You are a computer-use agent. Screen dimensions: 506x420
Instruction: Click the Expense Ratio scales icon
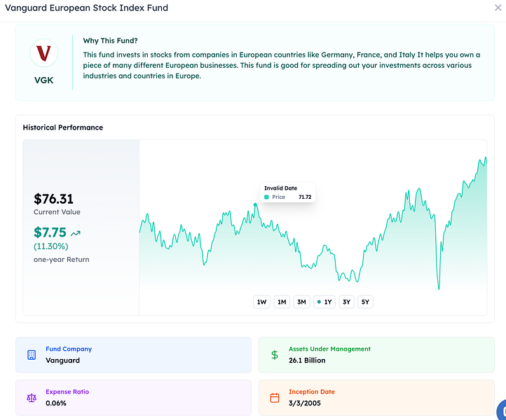(x=32, y=398)
